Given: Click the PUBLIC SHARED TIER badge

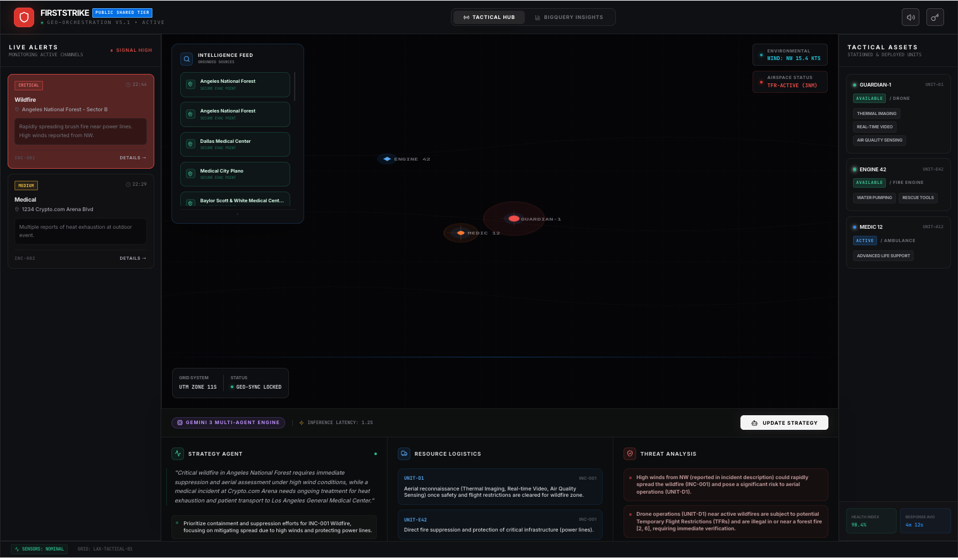Looking at the screenshot, I should point(122,13).
